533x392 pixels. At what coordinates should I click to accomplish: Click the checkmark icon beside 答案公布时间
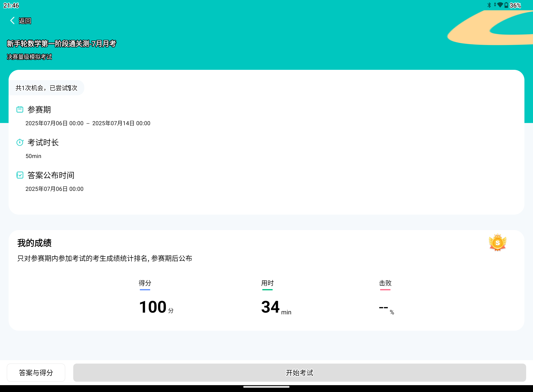pyautogui.click(x=20, y=175)
